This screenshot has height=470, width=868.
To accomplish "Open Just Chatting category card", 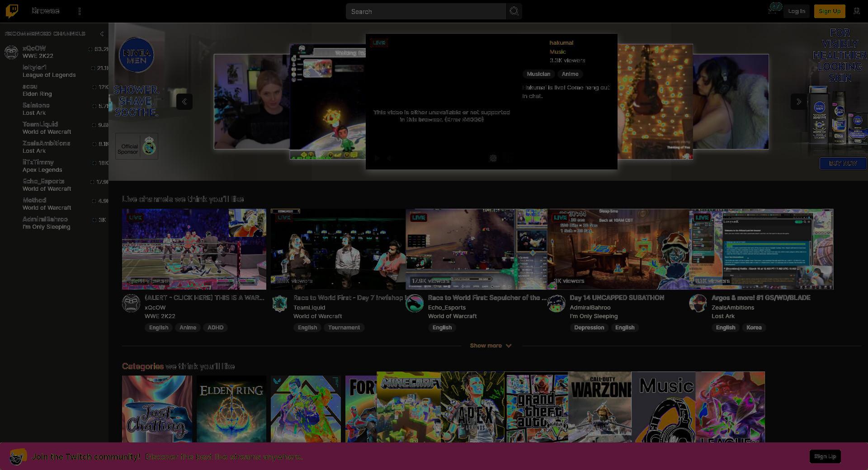I will tap(157, 409).
